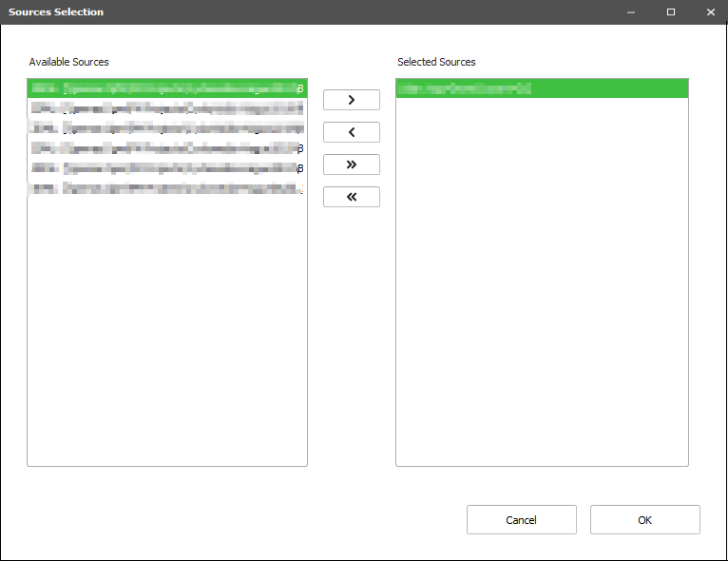Select the highlighted green item in Selected Sources
728x561 pixels.
[541, 88]
